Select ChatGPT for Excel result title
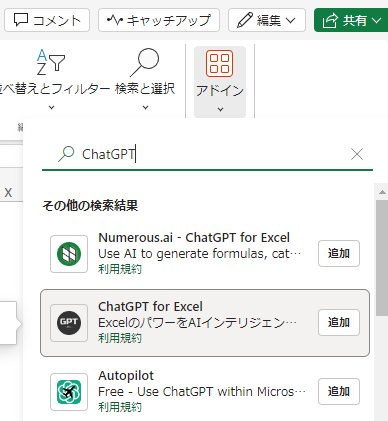The width and height of the screenshot is (388, 421). (x=150, y=307)
